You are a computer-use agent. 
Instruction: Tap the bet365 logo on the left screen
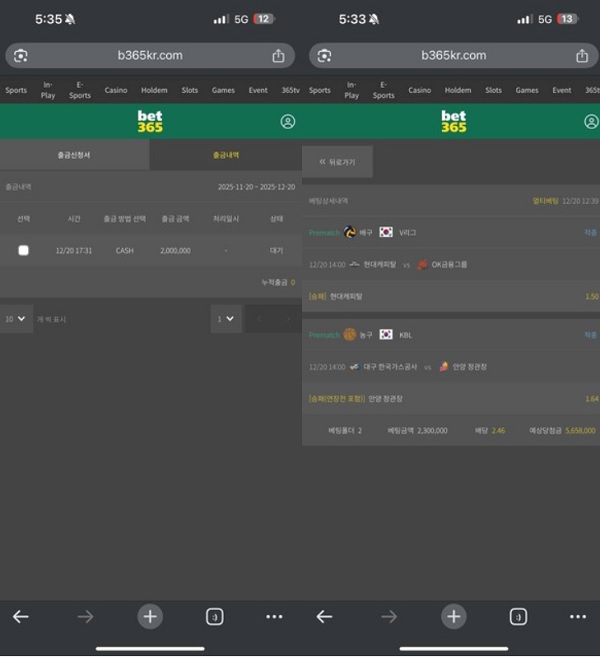point(150,122)
